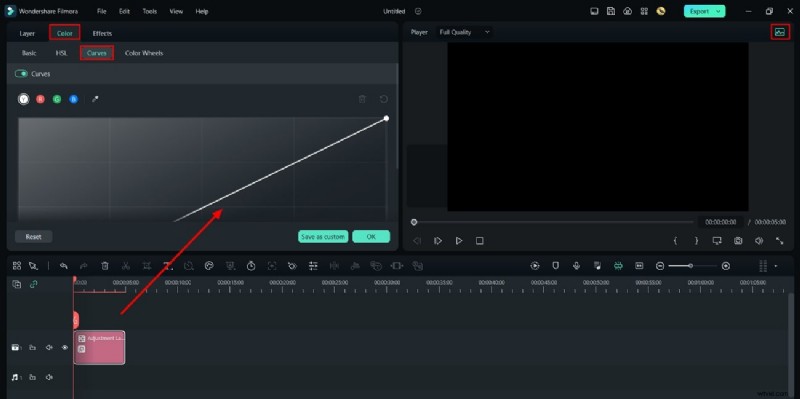
Task: Click the zoom out minus icon on the timeline
Action: [660, 266]
